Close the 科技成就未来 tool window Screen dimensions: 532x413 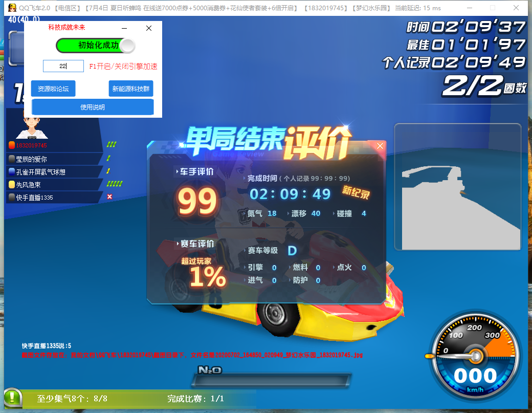149,28
